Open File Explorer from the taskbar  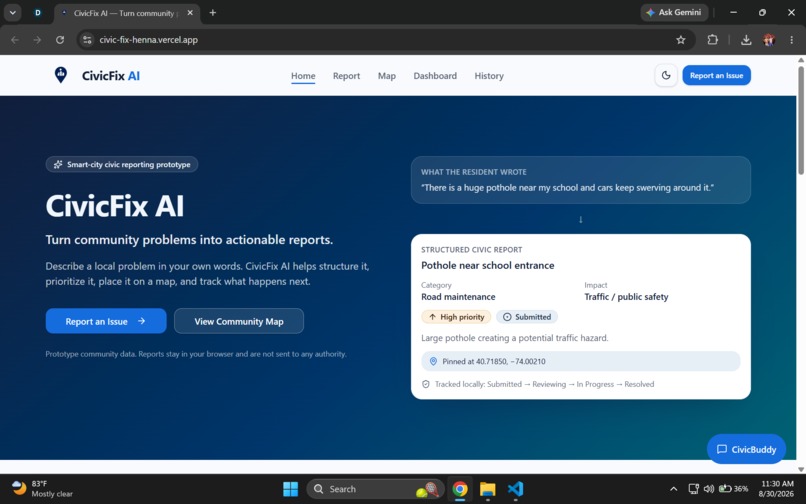[487, 489]
